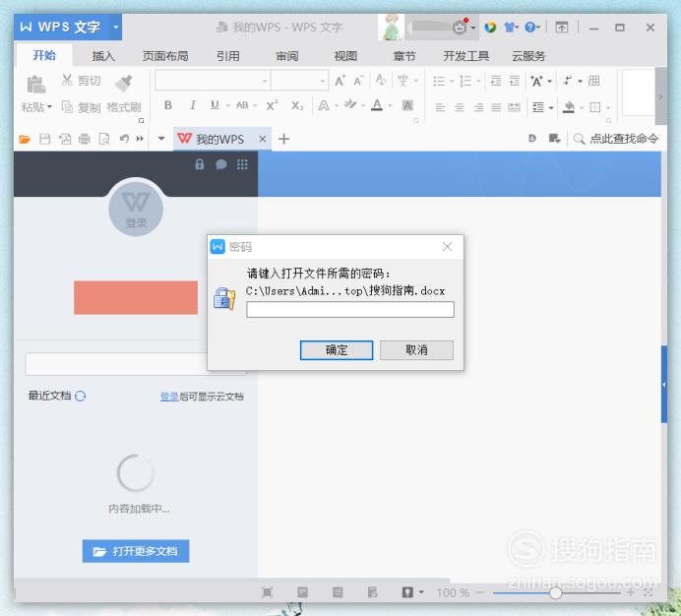Toggle Italic formatting
Viewport: 681px width, 616px height.
click(193, 105)
